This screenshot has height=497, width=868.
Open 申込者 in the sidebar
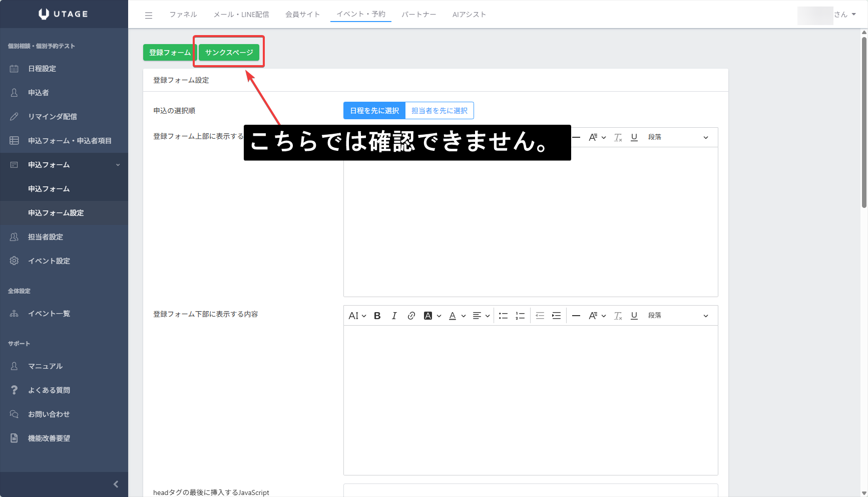(x=64, y=93)
